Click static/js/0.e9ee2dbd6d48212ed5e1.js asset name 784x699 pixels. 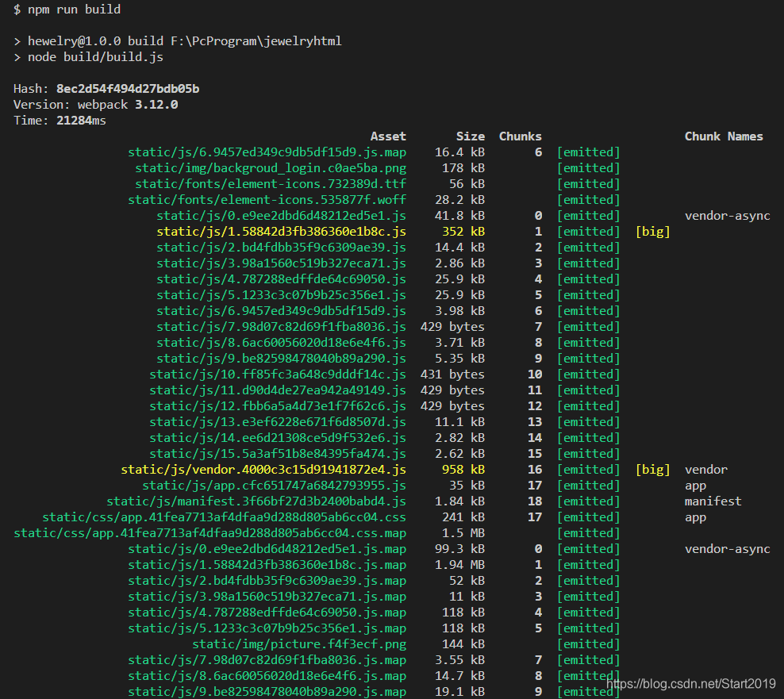(x=281, y=216)
